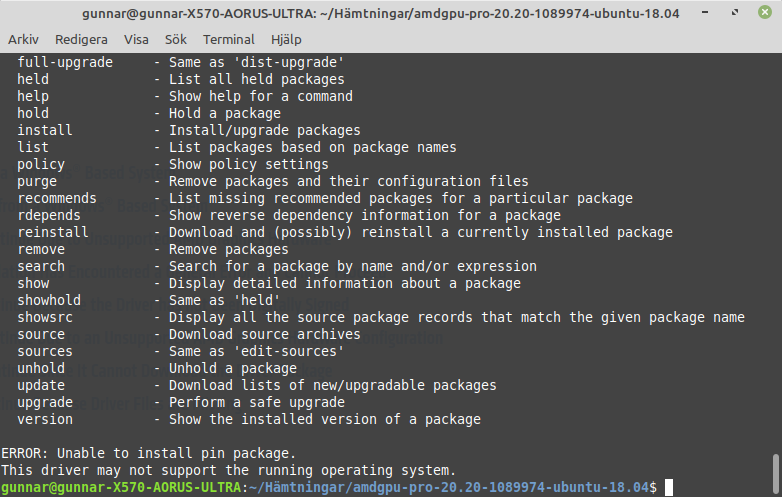Click the green gunnar@gunnar-X570-AORUS-ULTRA prompt text
This screenshot has width=782, height=497.
121,487
